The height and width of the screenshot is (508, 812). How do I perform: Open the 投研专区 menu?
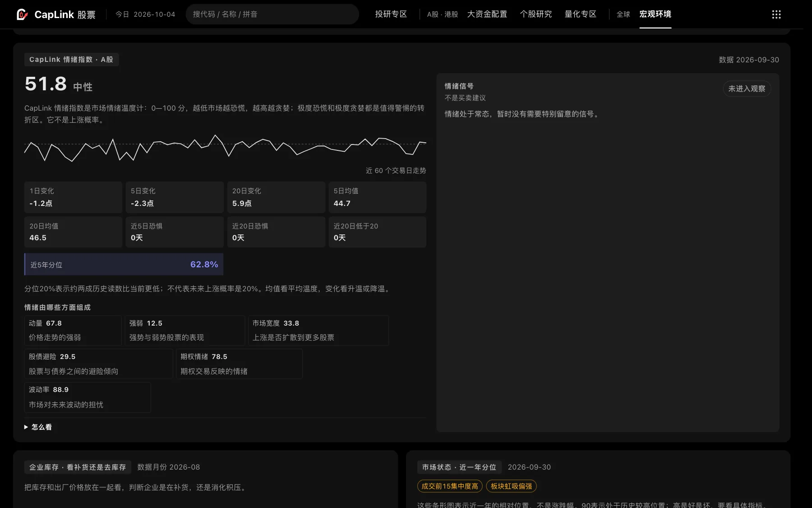(391, 14)
